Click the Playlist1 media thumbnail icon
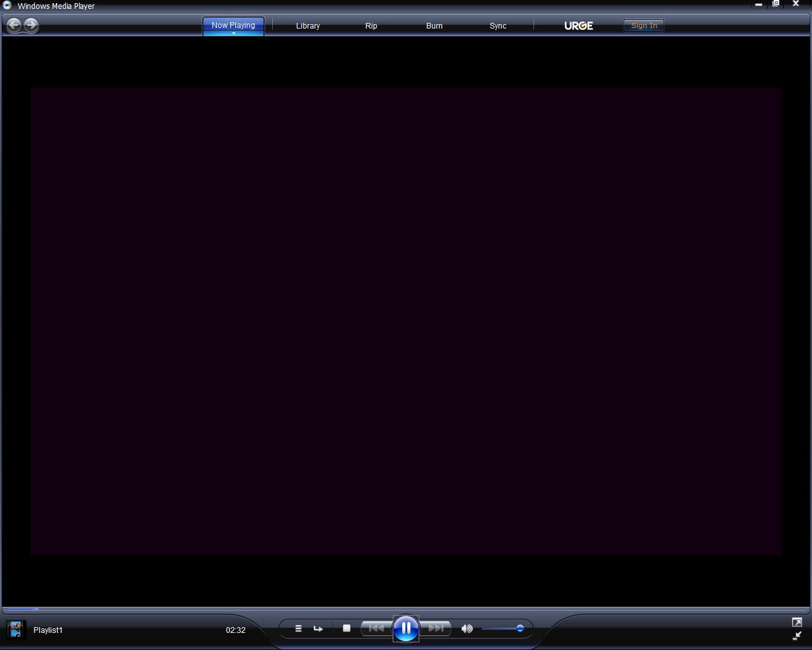This screenshot has height=650, width=812. tap(15, 630)
